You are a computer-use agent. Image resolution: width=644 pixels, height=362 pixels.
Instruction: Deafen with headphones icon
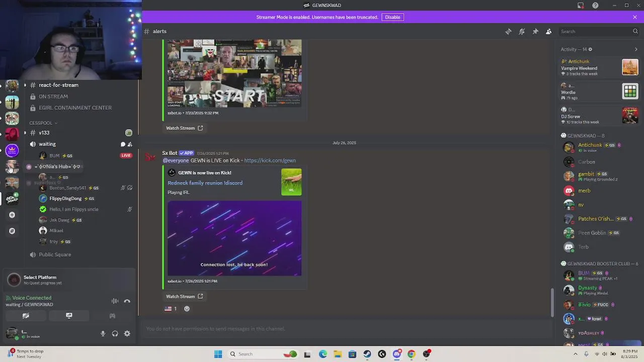tap(115, 333)
